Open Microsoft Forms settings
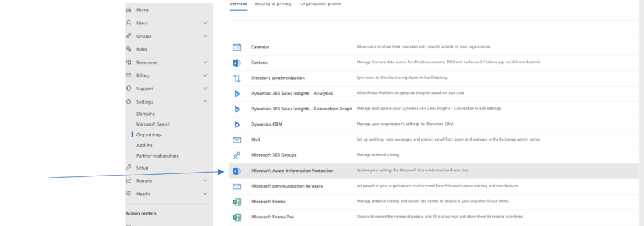The width and height of the screenshot is (644, 226). [268, 202]
